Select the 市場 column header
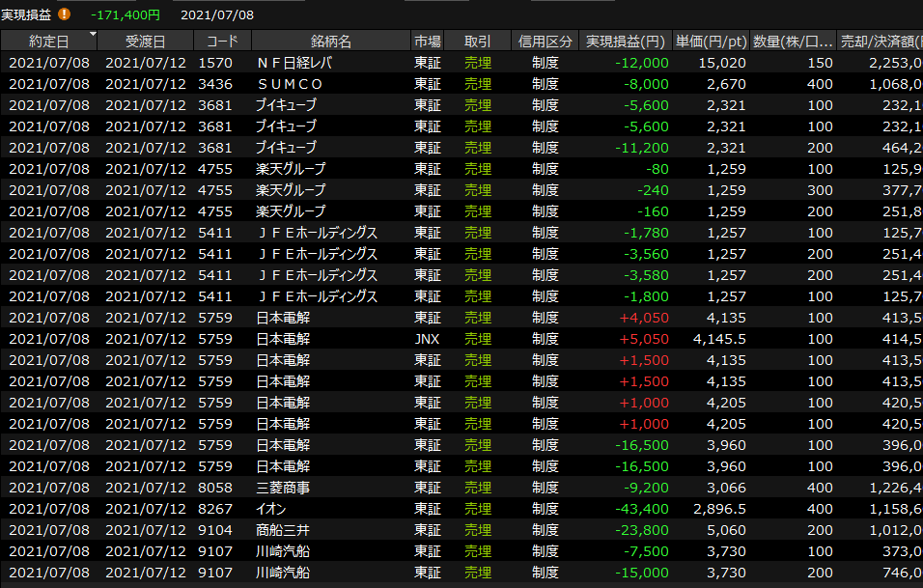This screenshot has width=923, height=588. [428, 42]
